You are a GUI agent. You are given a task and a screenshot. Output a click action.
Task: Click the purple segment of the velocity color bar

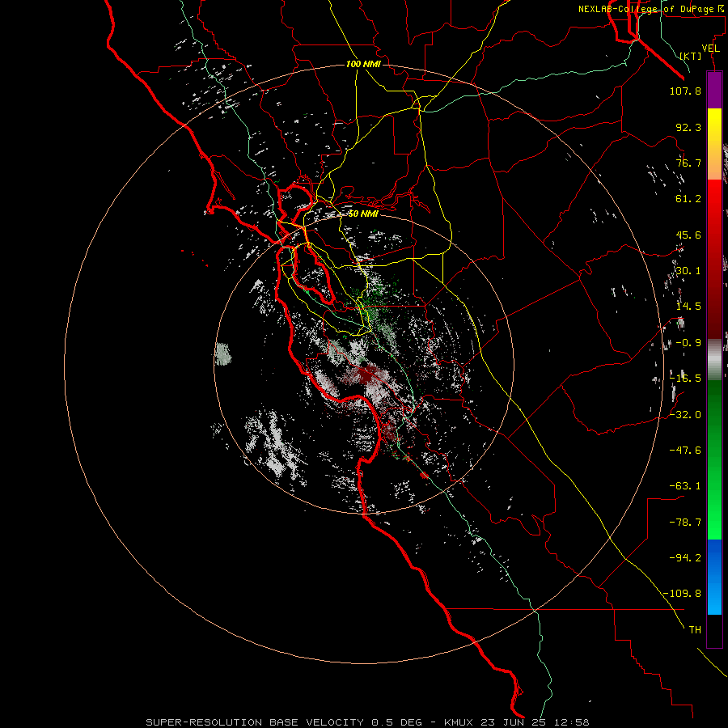point(714,90)
